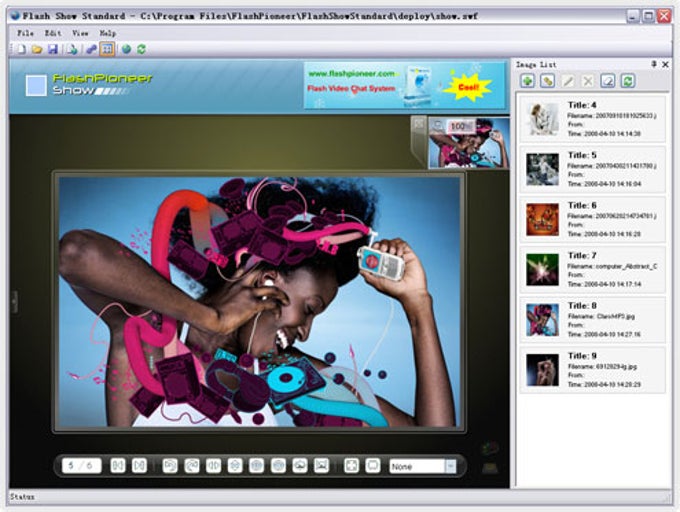Viewport: 680px width, 512px height.
Task: Click the New file icon in toolbar
Action: click(x=22, y=48)
